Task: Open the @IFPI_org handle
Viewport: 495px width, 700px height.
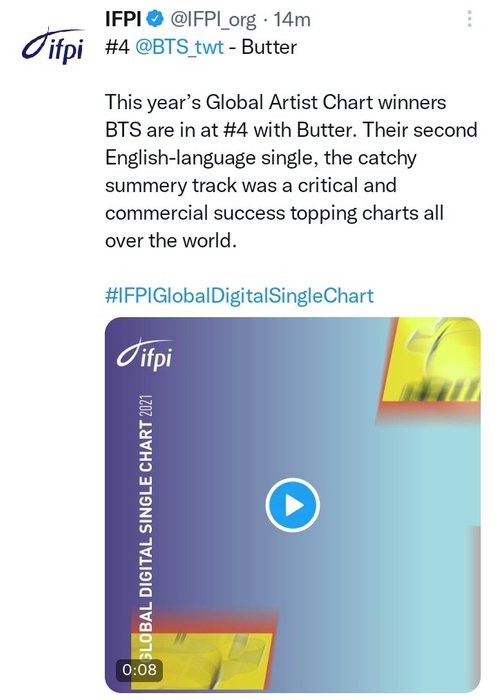Action: coord(211,20)
